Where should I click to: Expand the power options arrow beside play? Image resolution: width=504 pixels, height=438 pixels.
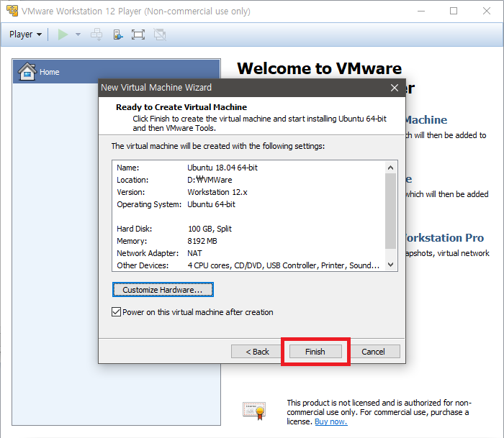tap(78, 35)
